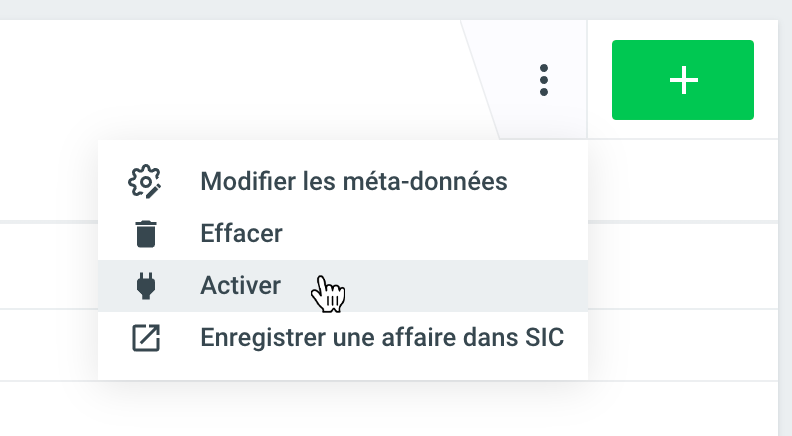
Task: Click the Modifier les méta-données text
Action: click(353, 182)
